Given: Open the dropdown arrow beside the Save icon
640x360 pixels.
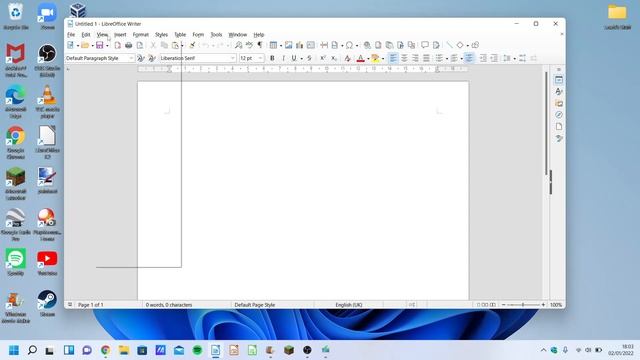Looking at the screenshot, I should tap(107, 46).
